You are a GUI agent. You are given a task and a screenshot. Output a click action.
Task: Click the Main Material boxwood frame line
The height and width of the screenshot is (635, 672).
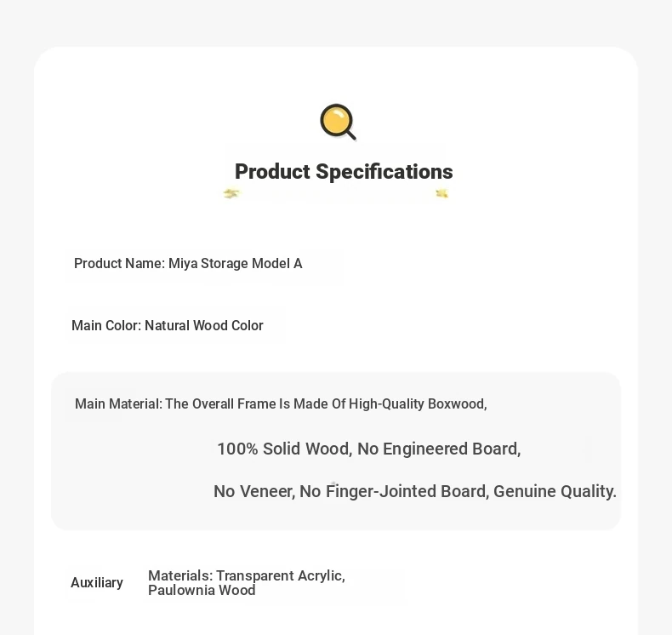pos(281,403)
